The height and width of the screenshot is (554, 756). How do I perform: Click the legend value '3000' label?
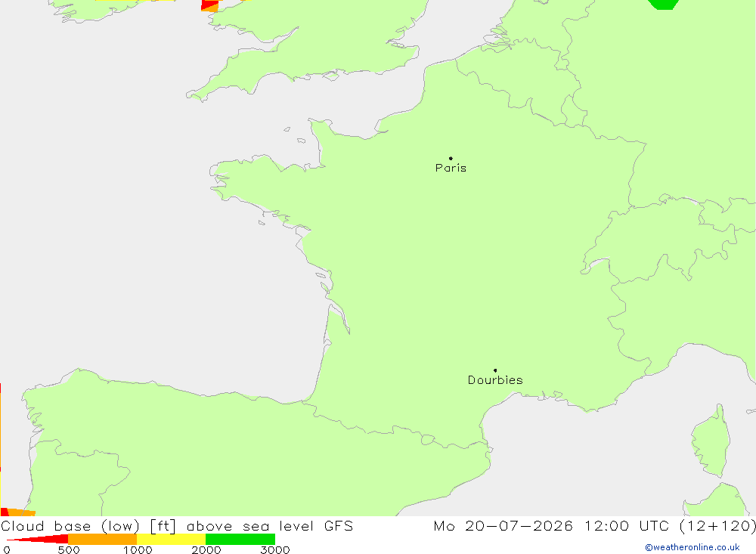[x=275, y=550]
